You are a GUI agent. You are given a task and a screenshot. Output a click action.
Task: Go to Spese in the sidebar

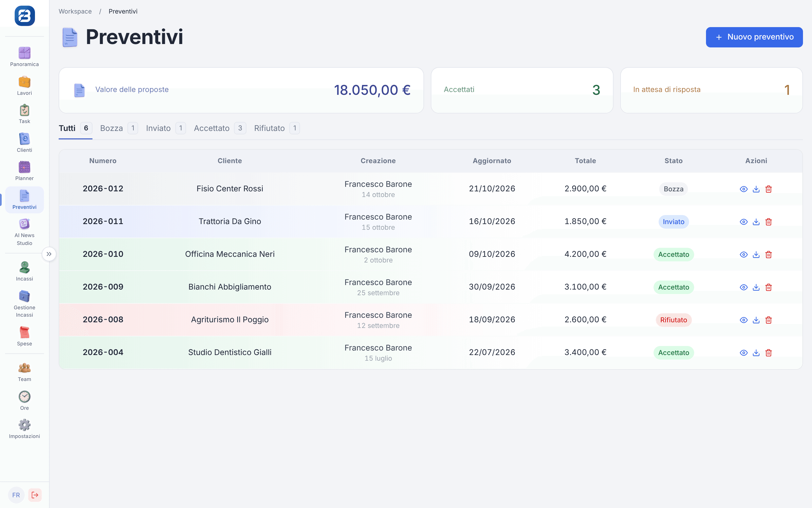(25, 336)
